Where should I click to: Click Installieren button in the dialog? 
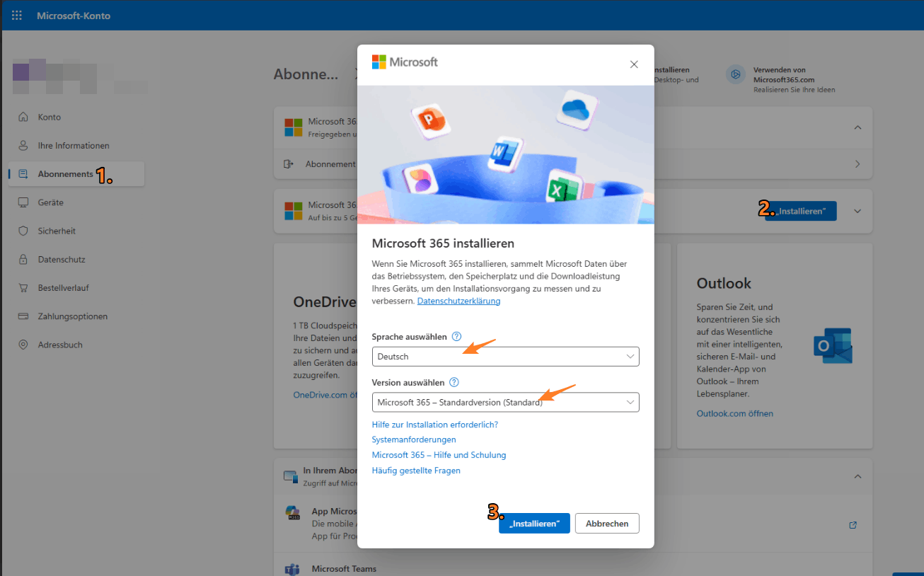tap(534, 524)
